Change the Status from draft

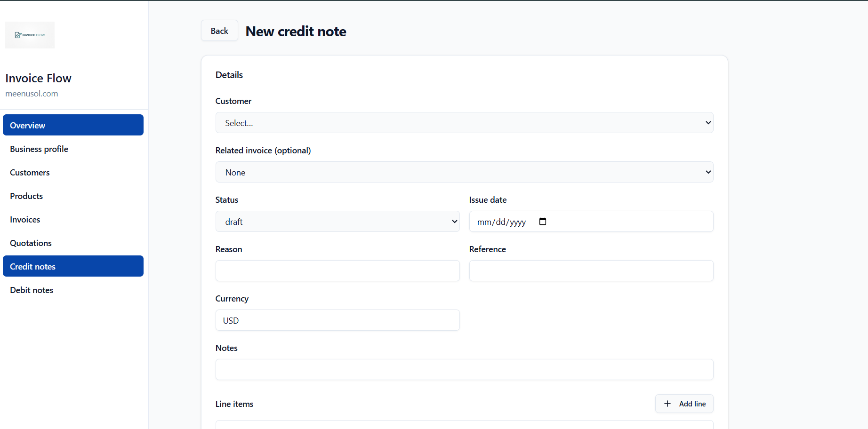(x=337, y=221)
